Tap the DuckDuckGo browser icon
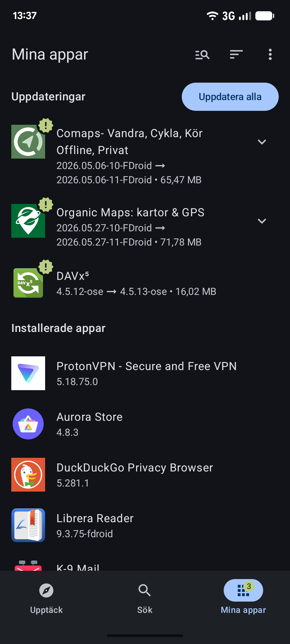The height and width of the screenshot is (644, 290). pos(28,475)
